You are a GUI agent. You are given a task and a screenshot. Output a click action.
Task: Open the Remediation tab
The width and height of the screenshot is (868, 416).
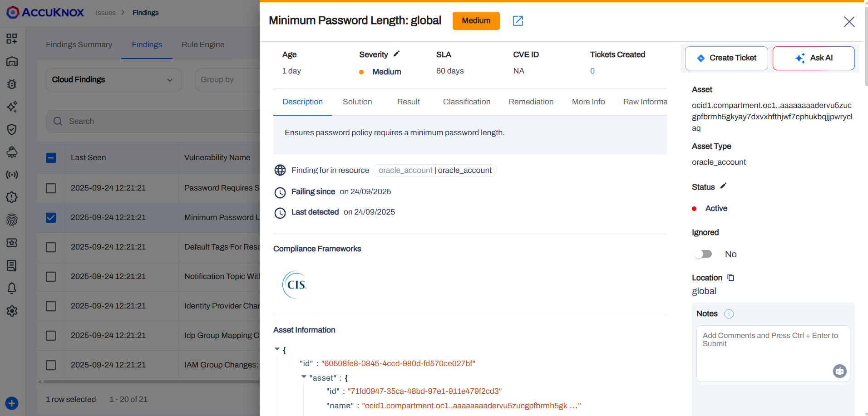[531, 102]
